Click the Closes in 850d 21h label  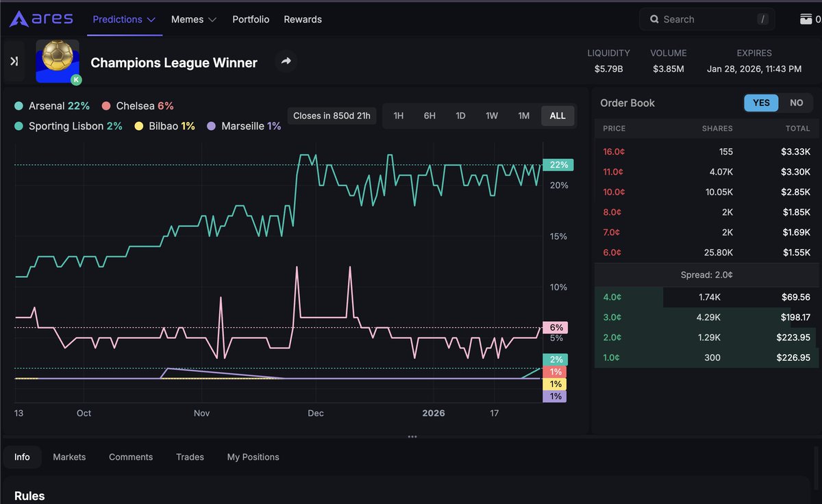click(332, 116)
